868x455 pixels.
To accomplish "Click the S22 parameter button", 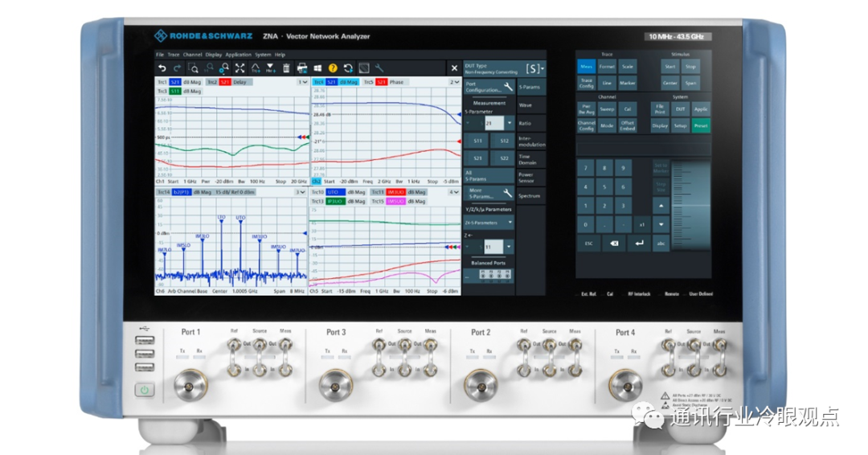I will point(504,158).
